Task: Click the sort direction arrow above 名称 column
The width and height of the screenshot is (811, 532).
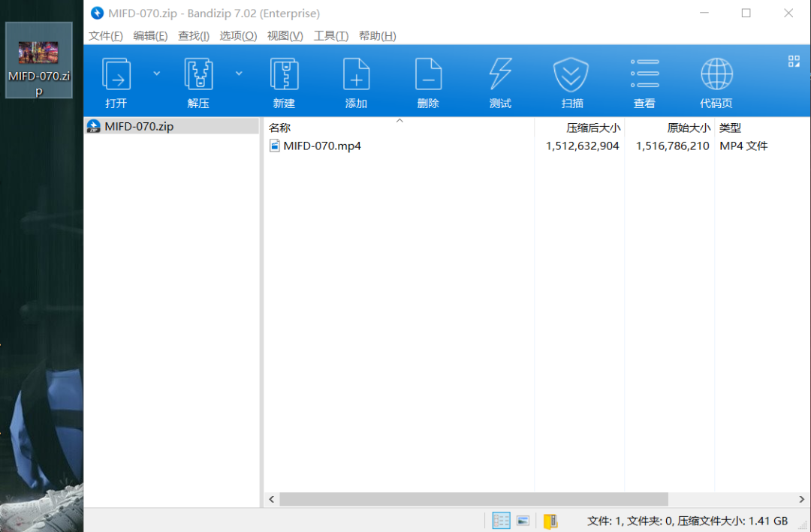Action: [399, 121]
